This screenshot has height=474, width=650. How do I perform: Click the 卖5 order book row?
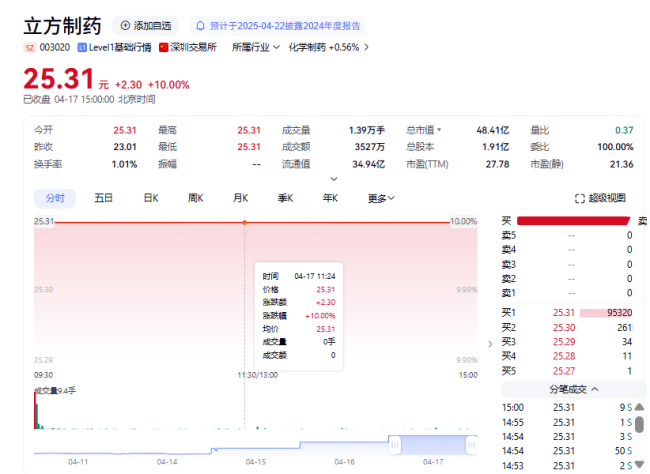pyautogui.click(x=567, y=236)
